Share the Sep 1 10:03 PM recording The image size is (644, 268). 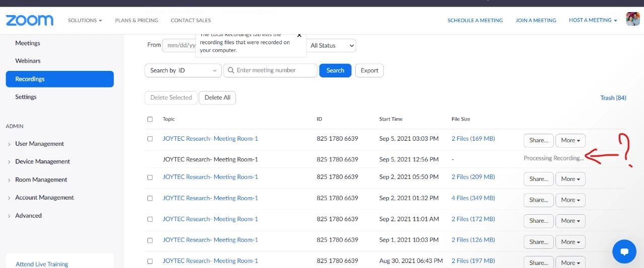coord(539,242)
